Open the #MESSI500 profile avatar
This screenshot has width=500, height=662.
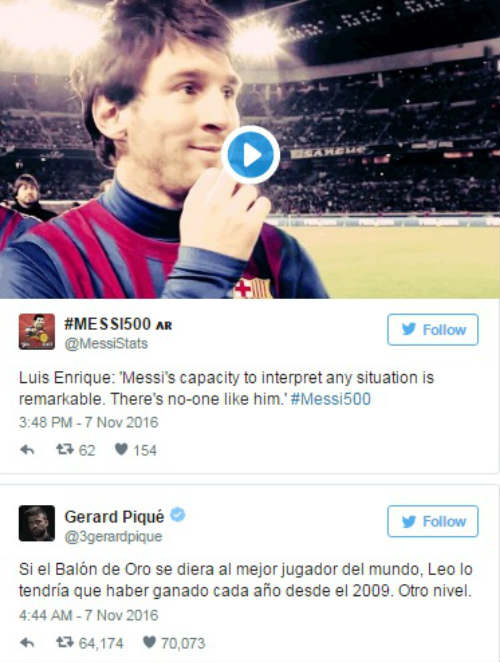(x=37, y=331)
